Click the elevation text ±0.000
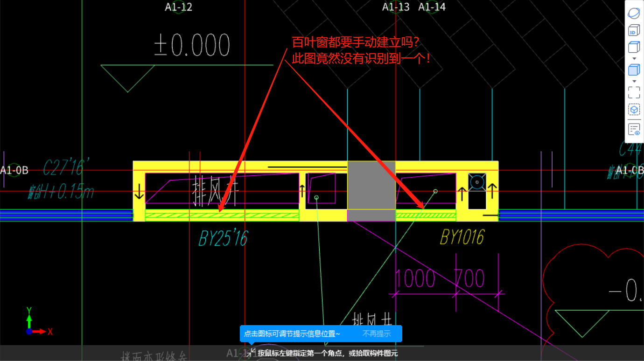 (192, 46)
